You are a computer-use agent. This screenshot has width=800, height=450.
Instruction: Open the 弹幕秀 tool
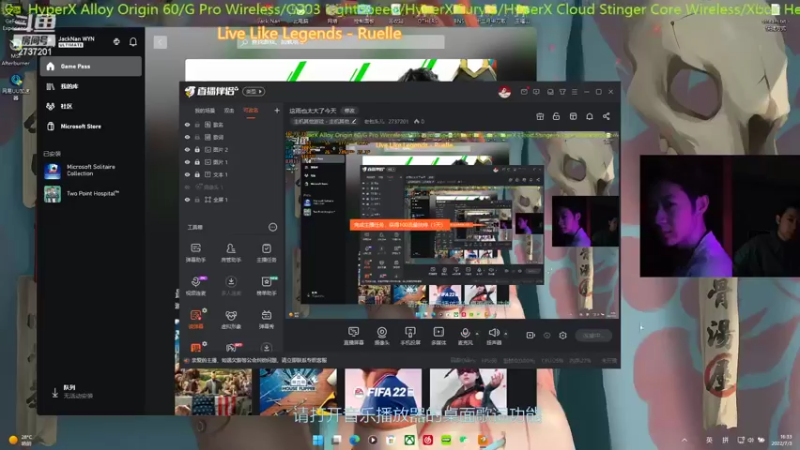pyautogui.click(x=266, y=319)
